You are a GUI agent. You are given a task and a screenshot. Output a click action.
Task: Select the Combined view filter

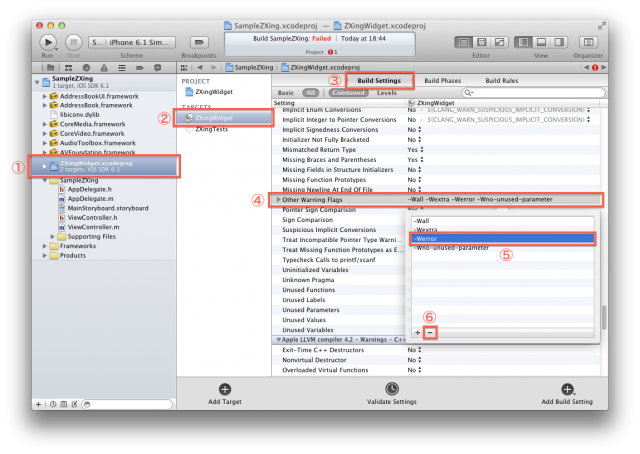coord(348,93)
